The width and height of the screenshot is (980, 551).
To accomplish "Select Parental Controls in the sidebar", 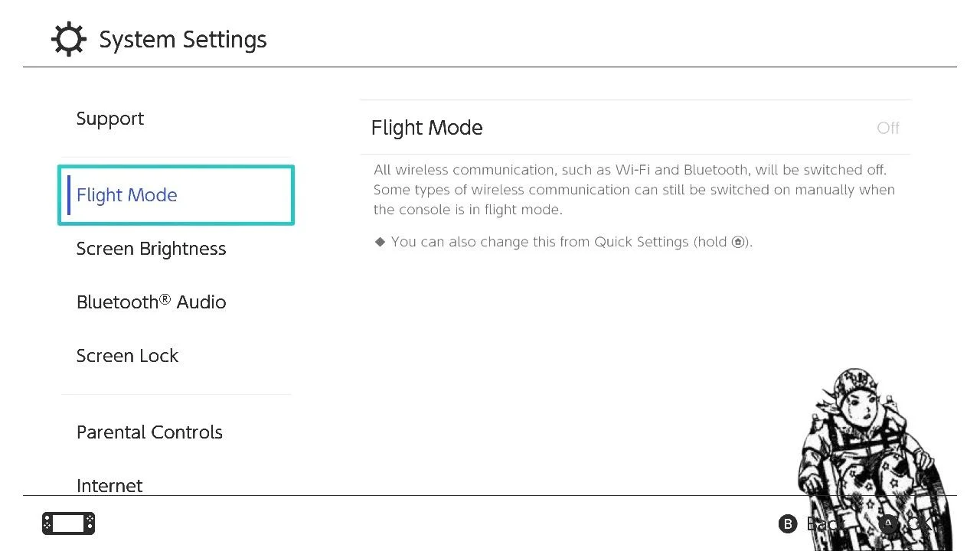I will click(x=150, y=432).
